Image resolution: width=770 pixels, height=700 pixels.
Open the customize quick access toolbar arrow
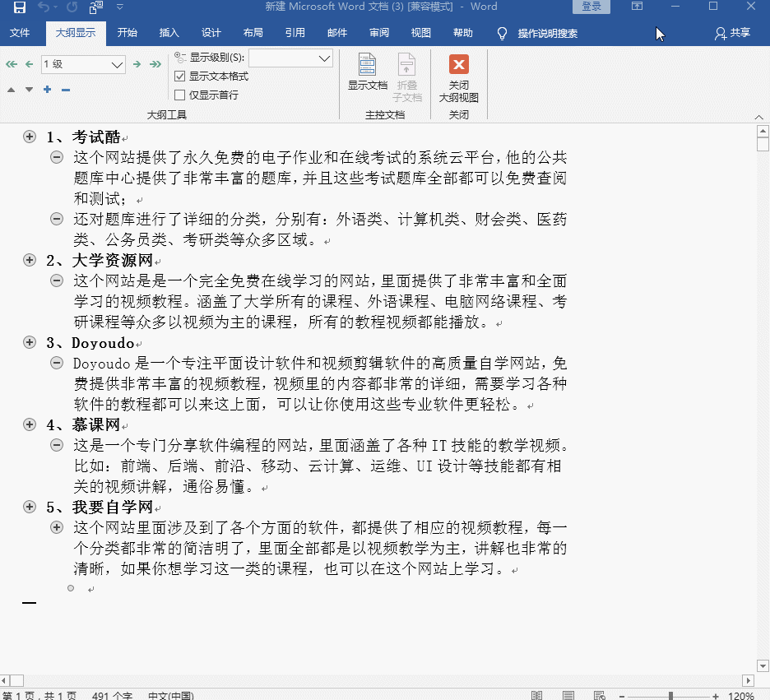tap(120, 7)
